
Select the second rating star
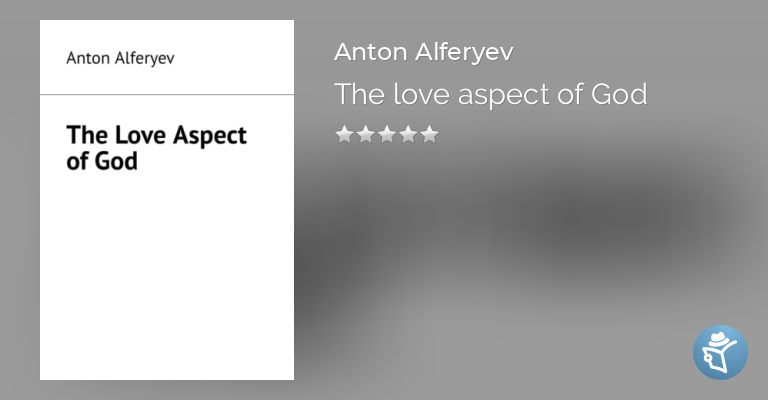[x=366, y=134]
